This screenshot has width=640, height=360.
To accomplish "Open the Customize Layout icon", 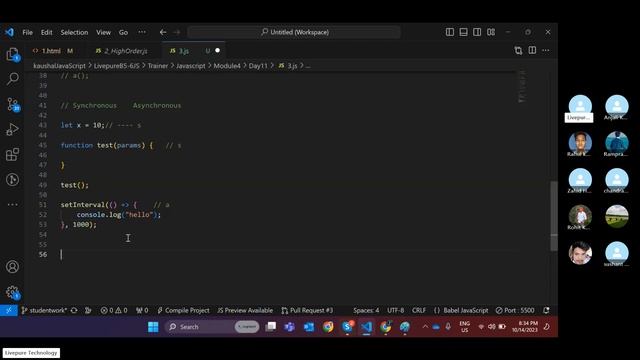I will pos(491,32).
